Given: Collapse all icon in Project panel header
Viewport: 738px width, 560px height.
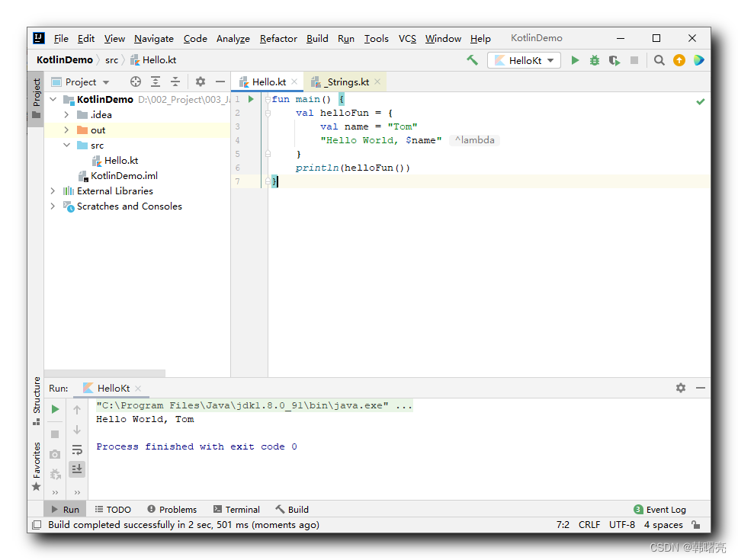Looking at the screenshot, I should (175, 82).
